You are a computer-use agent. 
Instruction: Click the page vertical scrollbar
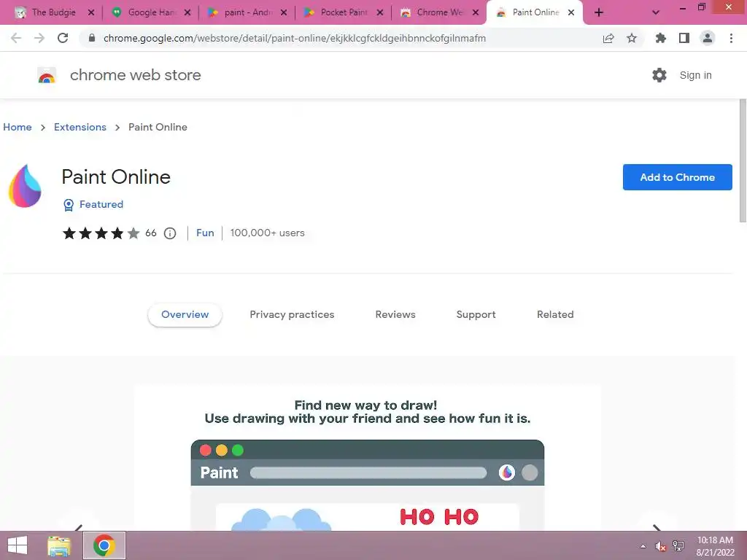point(743,160)
